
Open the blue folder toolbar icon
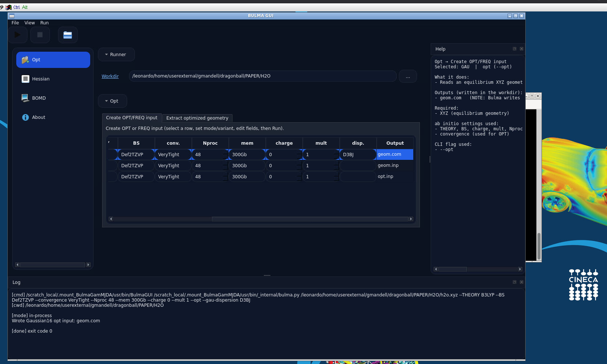point(68,35)
